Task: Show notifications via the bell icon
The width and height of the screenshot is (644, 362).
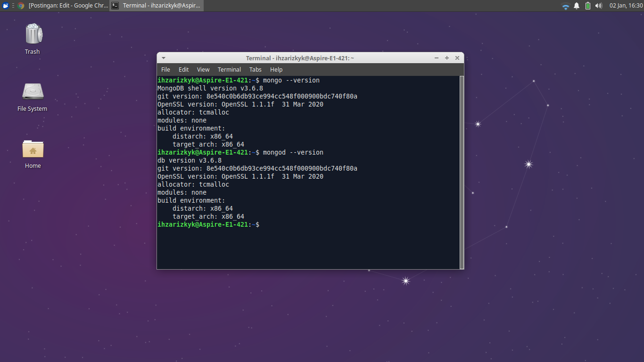Action: point(577,6)
